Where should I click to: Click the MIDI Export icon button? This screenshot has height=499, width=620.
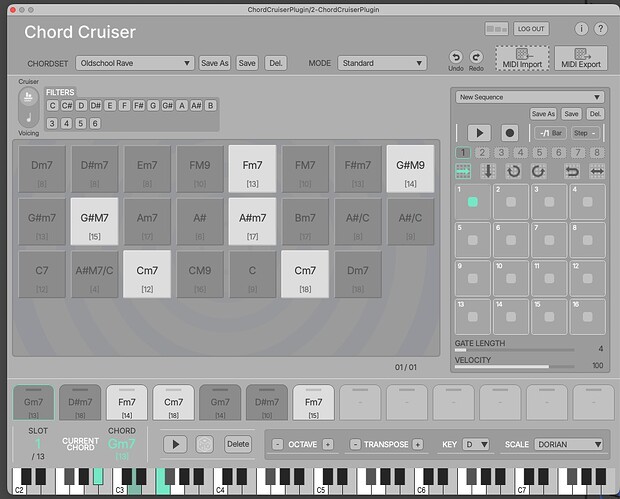pos(581,59)
